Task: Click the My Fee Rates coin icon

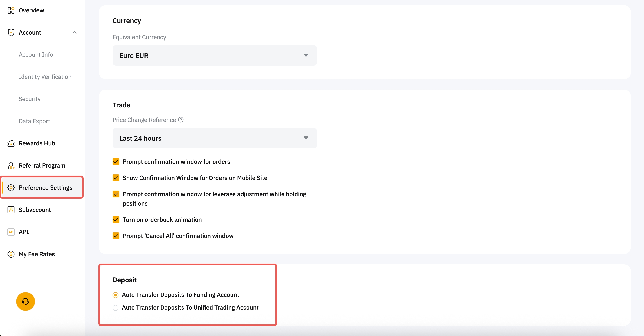Action: pyautogui.click(x=11, y=254)
